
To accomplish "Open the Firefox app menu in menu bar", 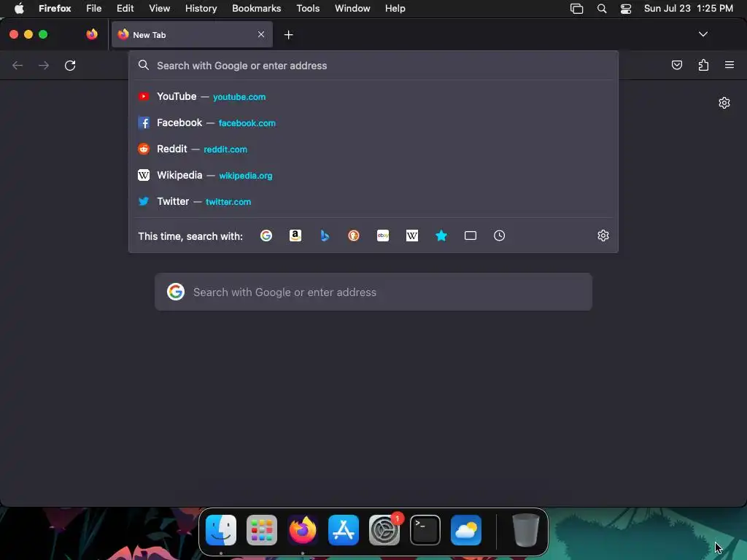I will tap(55, 9).
